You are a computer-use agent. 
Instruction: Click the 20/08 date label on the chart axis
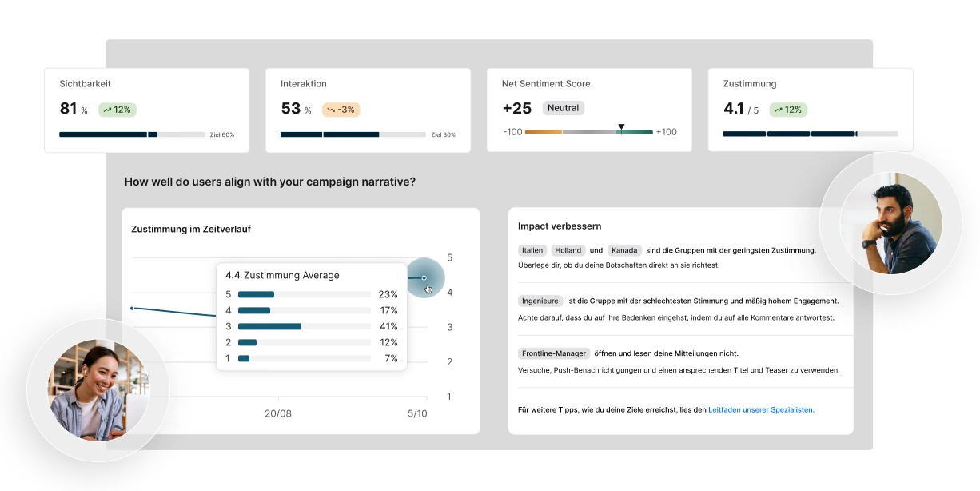point(280,414)
